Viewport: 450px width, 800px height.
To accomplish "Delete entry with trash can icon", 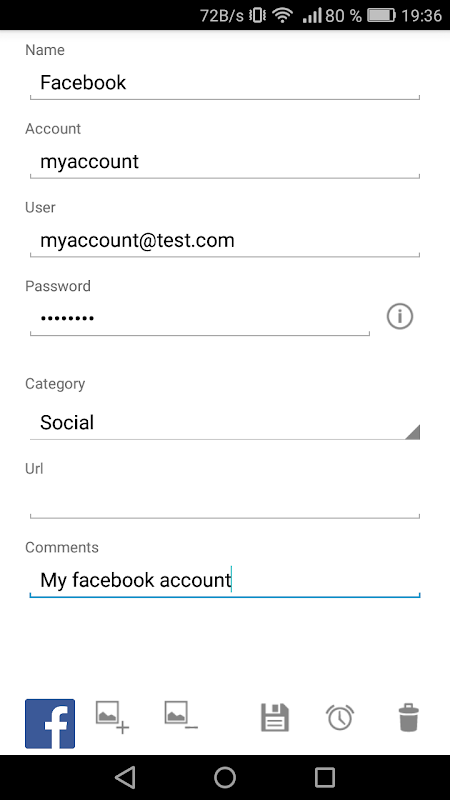I will (408, 717).
